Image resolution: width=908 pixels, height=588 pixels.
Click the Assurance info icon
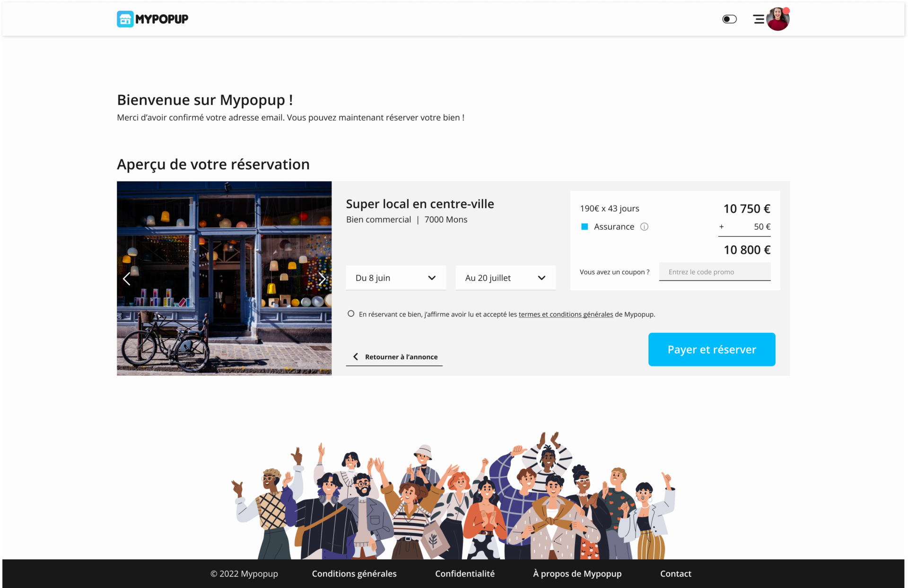pos(644,227)
